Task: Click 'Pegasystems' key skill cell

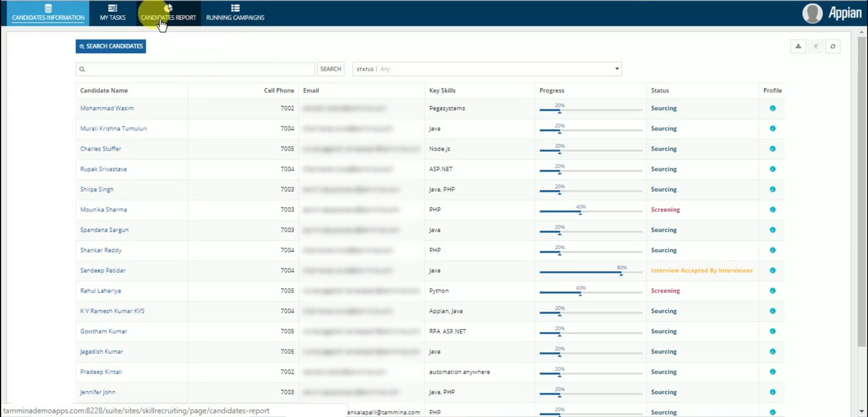Action: click(x=447, y=108)
